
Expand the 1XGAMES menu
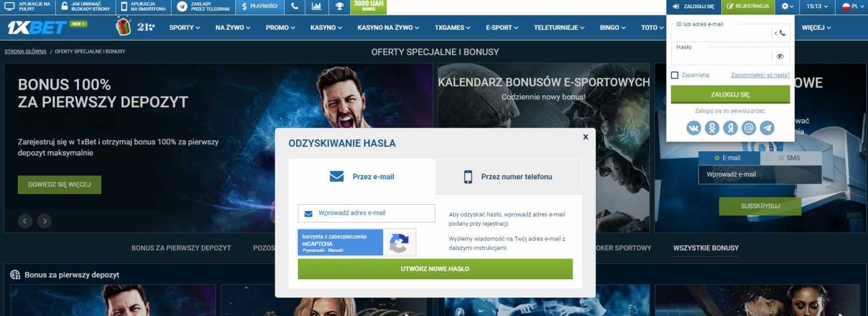452,28
